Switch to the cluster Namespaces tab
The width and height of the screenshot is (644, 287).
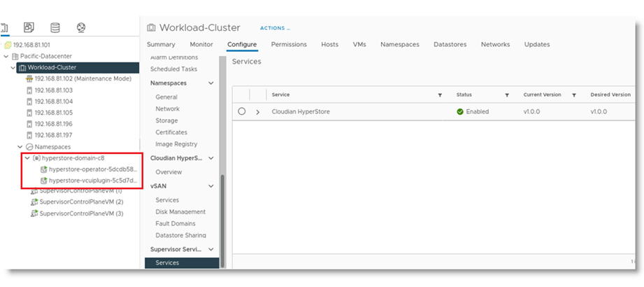[400, 44]
